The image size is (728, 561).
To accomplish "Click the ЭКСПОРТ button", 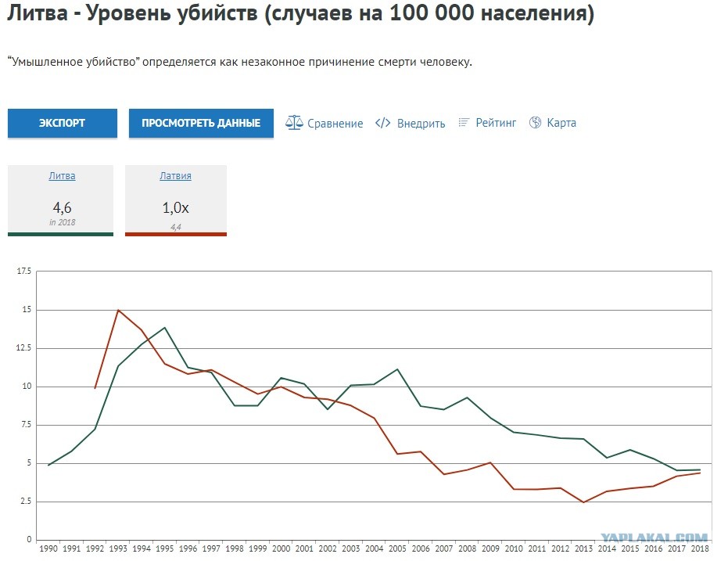I will click(63, 123).
